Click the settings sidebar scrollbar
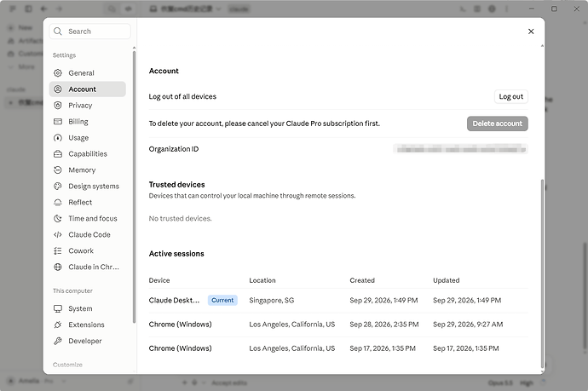Screen dimensions: 588x391 [x=135, y=187]
